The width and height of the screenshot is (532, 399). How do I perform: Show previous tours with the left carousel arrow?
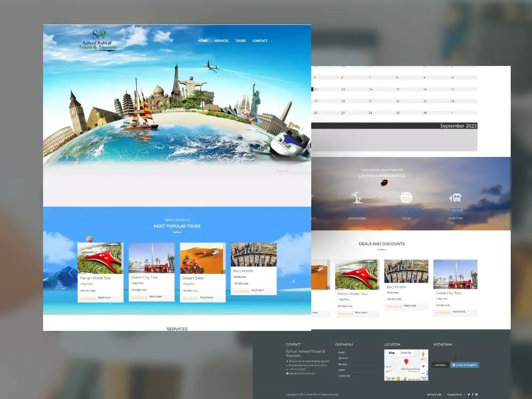pyautogui.click(x=71, y=273)
